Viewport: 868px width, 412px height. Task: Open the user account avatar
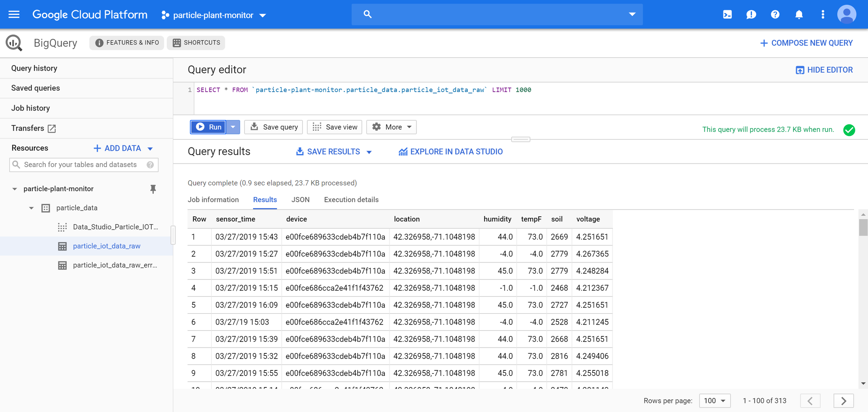click(846, 15)
